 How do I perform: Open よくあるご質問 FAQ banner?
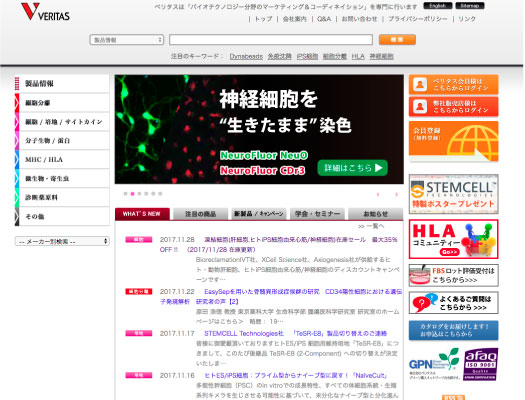pyautogui.click(x=453, y=303)
